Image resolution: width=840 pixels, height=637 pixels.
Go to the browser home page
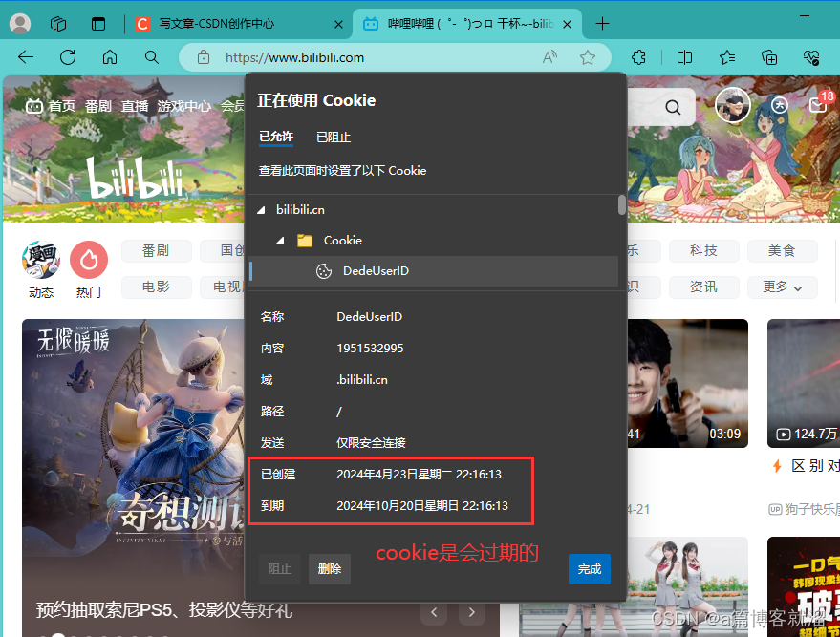coord(110,57)
